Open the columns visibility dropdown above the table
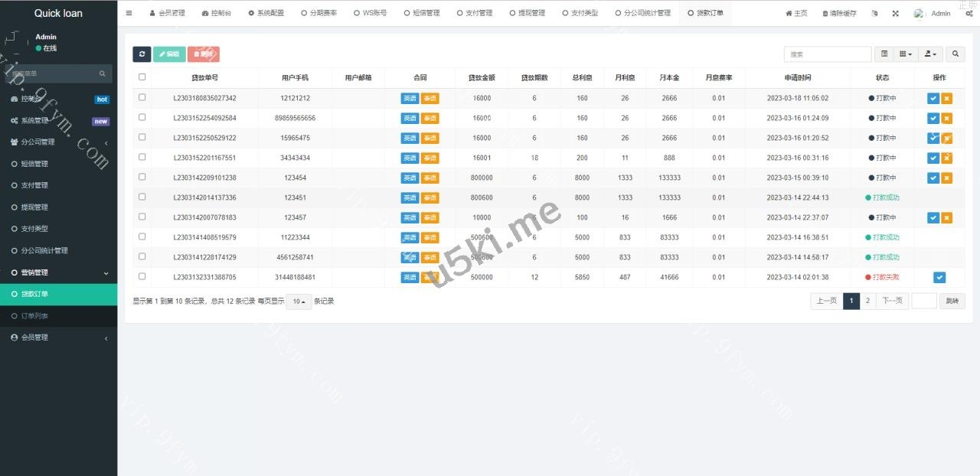980x476 pixels. coord(906,54)
